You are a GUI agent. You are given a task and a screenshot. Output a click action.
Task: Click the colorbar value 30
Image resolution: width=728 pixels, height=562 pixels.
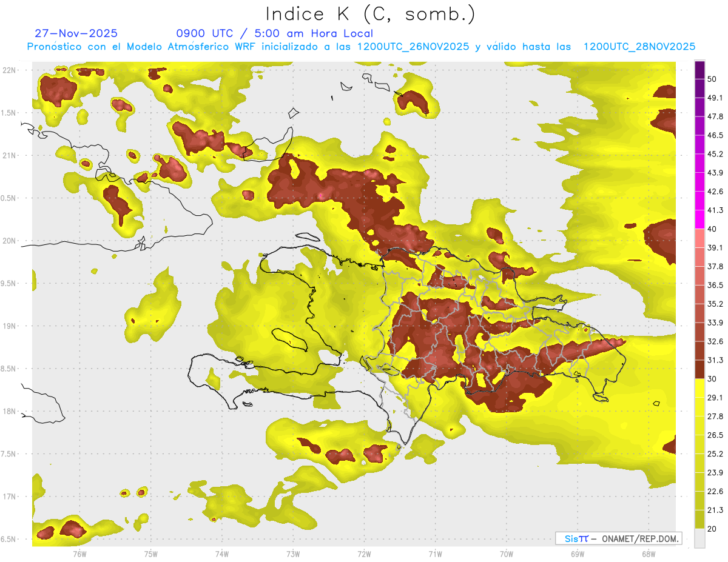point(712,379)
